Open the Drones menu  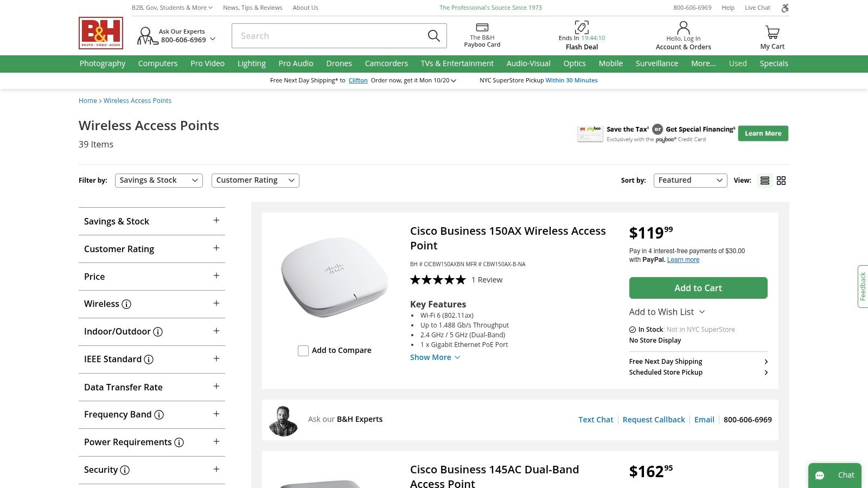pyautogui.click(x=339, y=63)
